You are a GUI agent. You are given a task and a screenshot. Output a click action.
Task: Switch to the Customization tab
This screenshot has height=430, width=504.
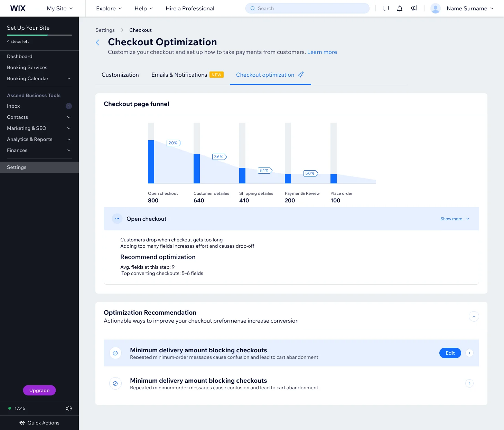pyautogui.click(x=120, y=75)
